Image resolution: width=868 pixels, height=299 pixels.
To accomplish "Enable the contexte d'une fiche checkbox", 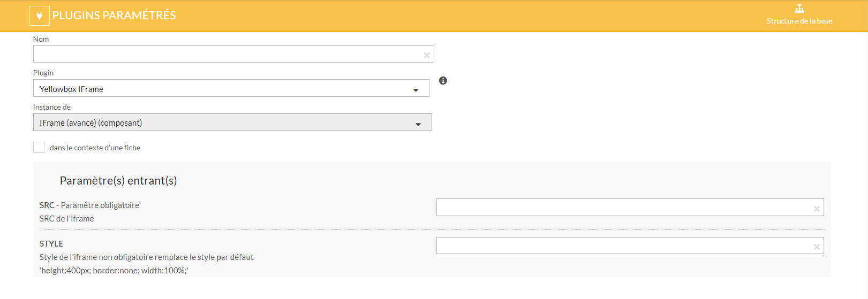I will click(x=39, y=148).
